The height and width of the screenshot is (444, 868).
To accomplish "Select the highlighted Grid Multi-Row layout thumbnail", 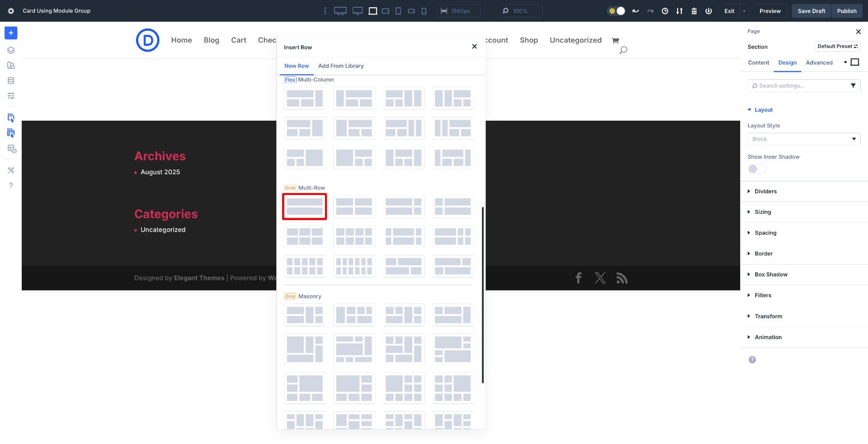I will click(x=304, y=207).
